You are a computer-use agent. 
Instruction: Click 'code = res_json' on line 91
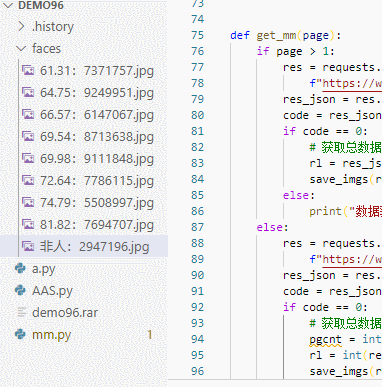(x=332, y=292)
